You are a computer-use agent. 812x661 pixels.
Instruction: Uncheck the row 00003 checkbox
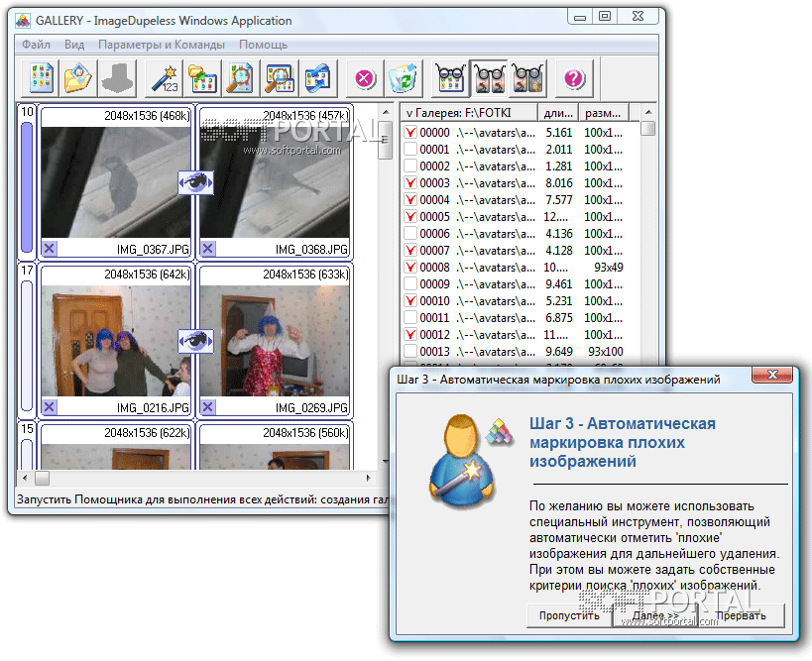[410, 182]
